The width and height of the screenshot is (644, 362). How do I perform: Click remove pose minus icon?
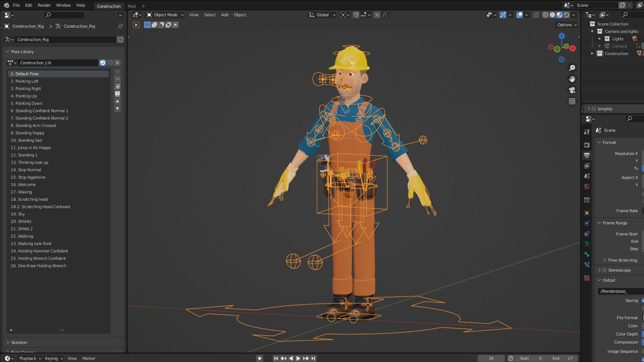point(117,79)
